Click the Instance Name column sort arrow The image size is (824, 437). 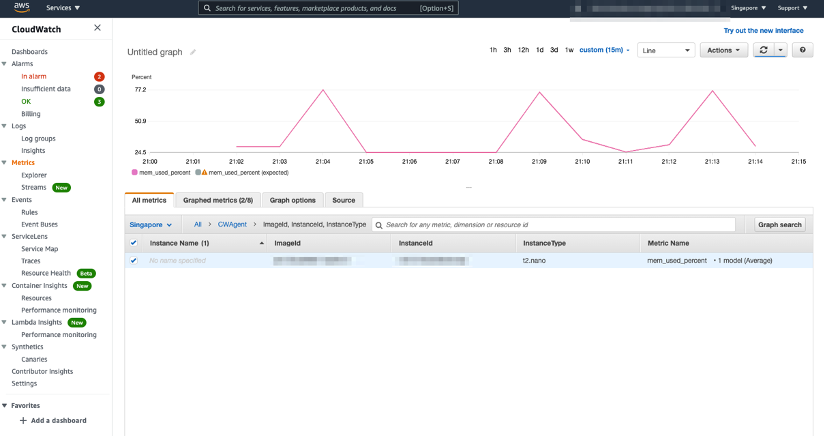pyautogui.click(x=262, y=243)
